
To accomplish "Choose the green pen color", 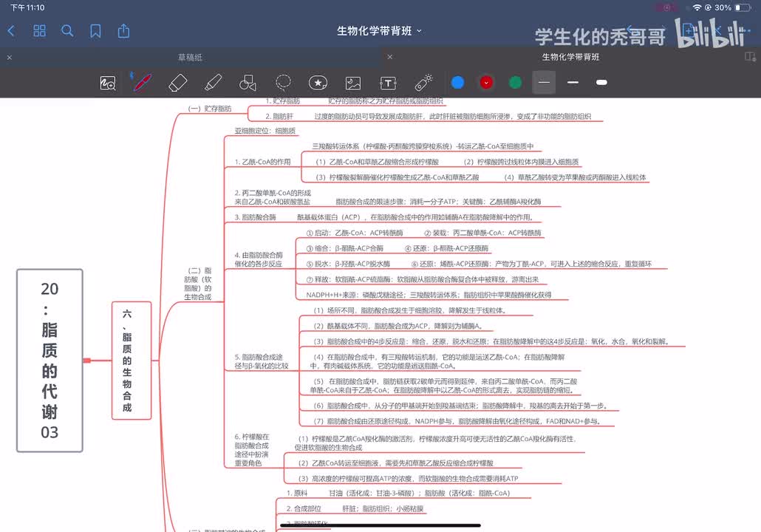I will 516,83.
